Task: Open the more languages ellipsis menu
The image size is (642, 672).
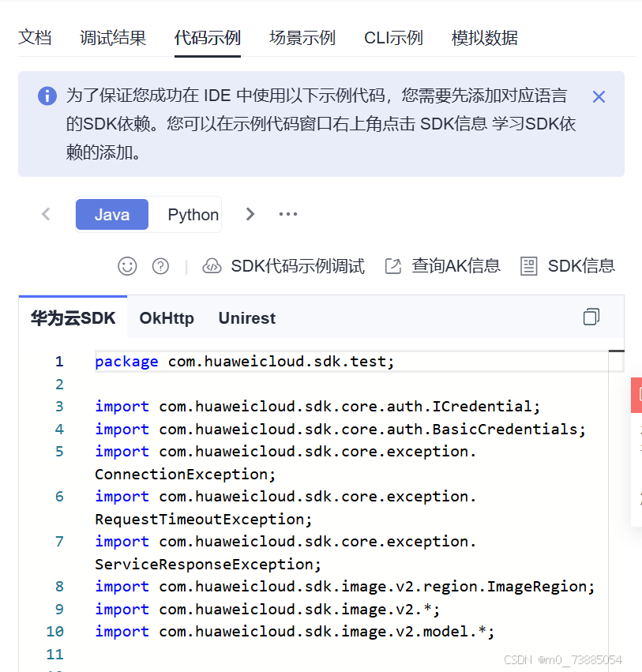Action: pos(288,214)
